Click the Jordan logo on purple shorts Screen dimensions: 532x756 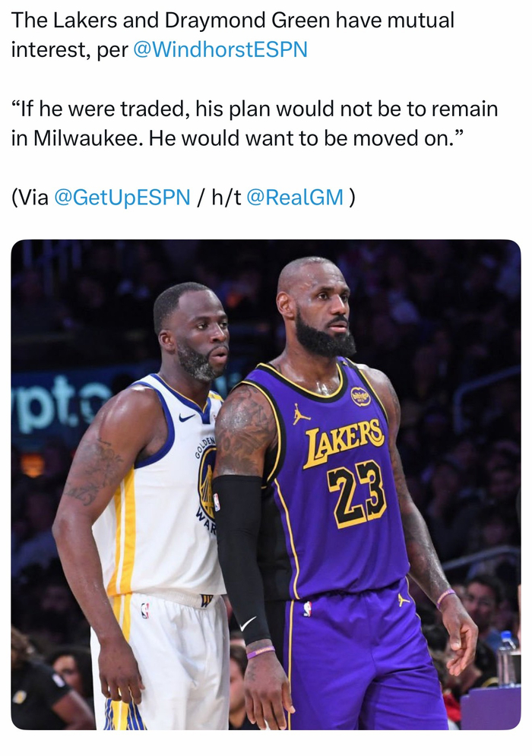pos(404,600)
